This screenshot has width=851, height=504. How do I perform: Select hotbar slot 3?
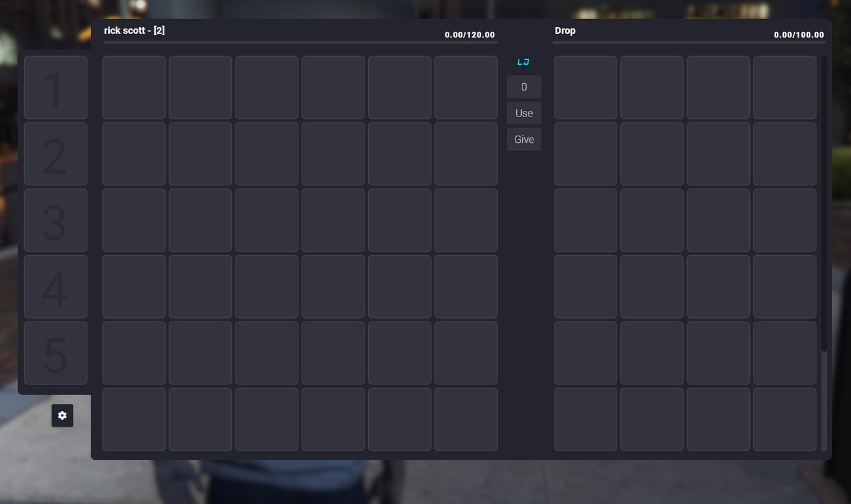pos(55,220)
